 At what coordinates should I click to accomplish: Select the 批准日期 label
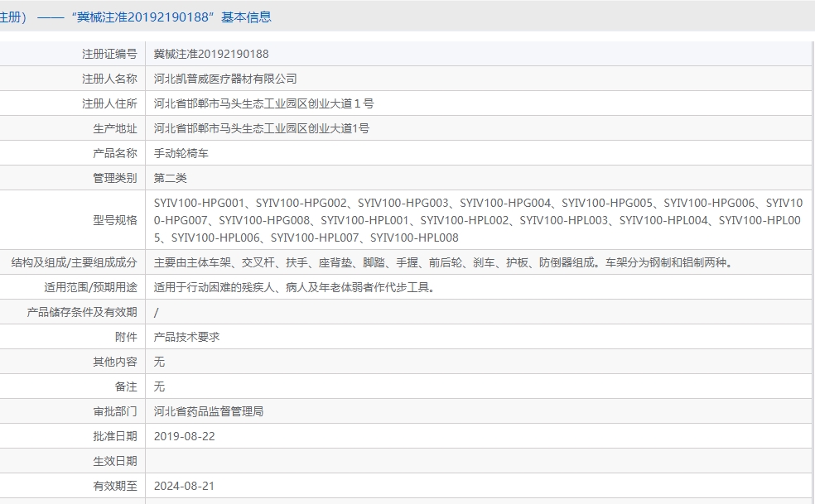point(115,436)
